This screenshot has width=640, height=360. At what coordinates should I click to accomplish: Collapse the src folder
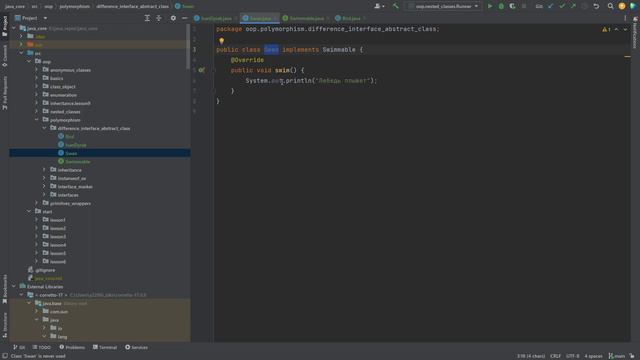click(21, 53)
